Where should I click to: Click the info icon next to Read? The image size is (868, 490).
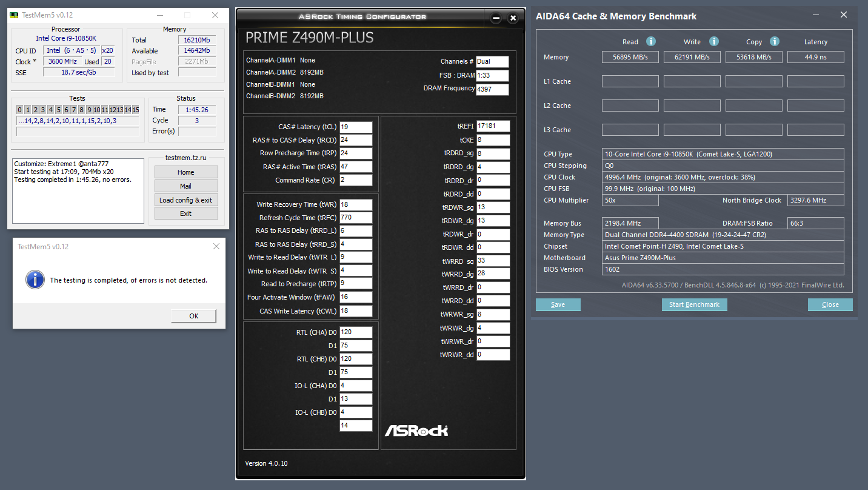click(651, 41)
